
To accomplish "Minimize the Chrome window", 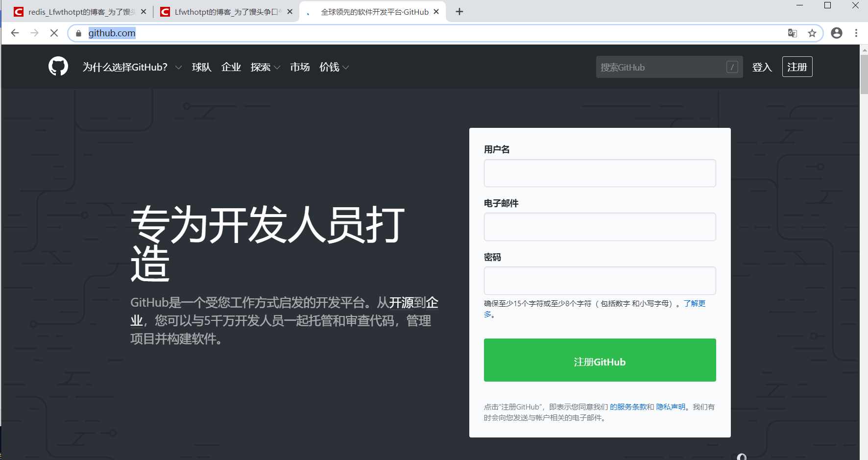I will click(800, 5).
